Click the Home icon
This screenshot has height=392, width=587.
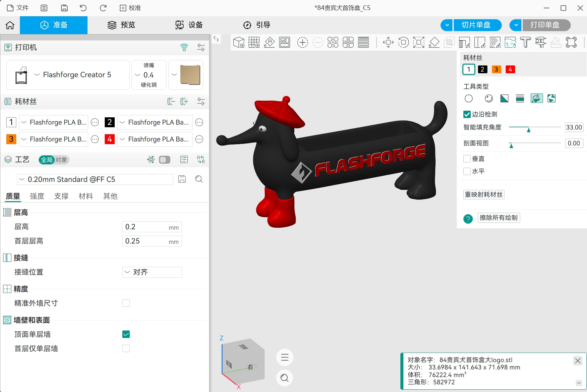click(x=10, y=25)
